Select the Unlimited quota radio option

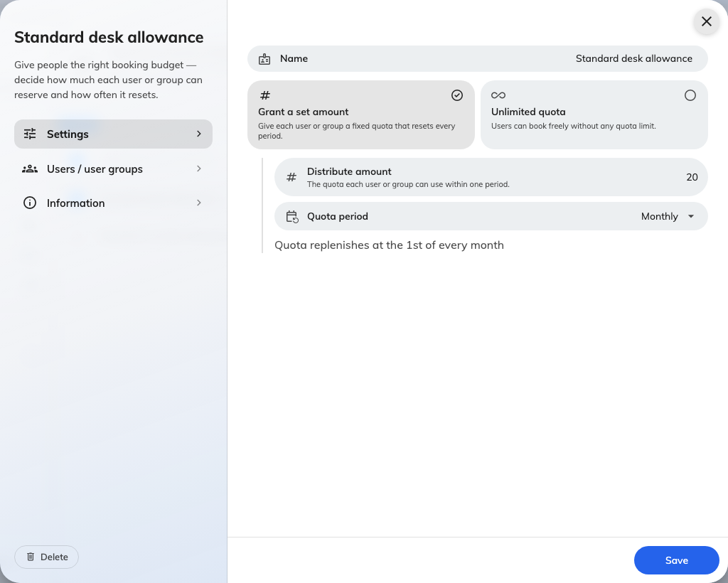point(690,95)
